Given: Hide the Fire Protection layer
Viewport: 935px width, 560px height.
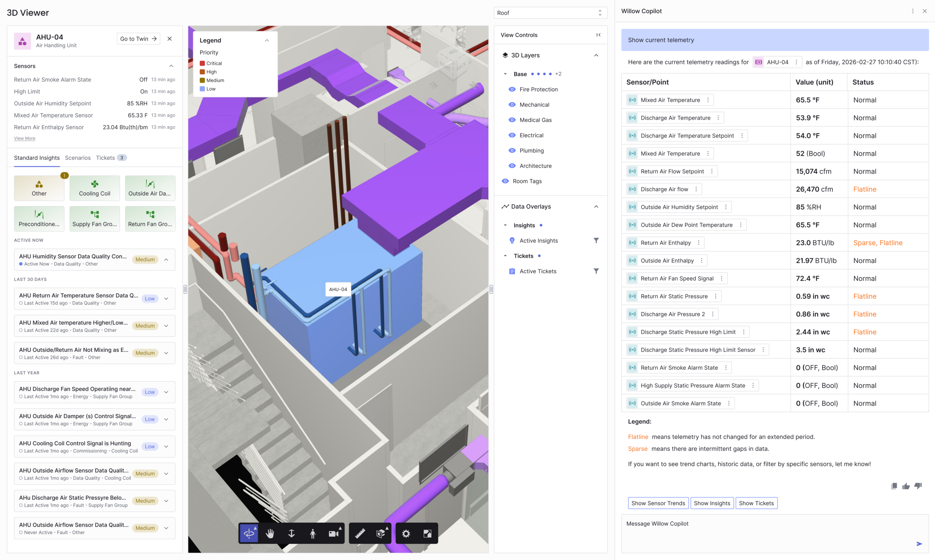Looking at the screenshot, I should click(x=512, y=89).
